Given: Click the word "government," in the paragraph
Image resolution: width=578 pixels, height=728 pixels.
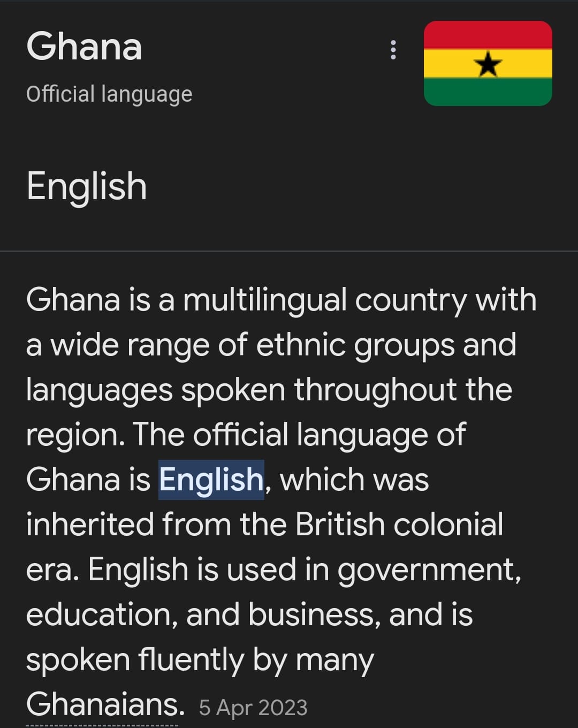Looking at the screenshot, I should coord(429,570).
